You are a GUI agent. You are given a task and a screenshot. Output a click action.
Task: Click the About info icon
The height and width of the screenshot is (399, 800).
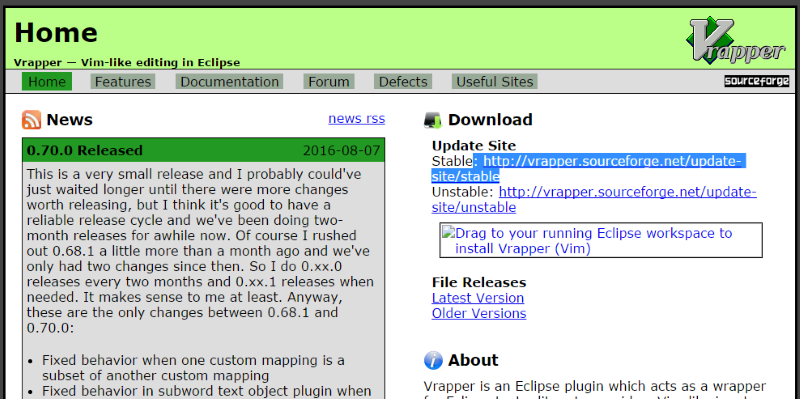click(x=433, y=360)
